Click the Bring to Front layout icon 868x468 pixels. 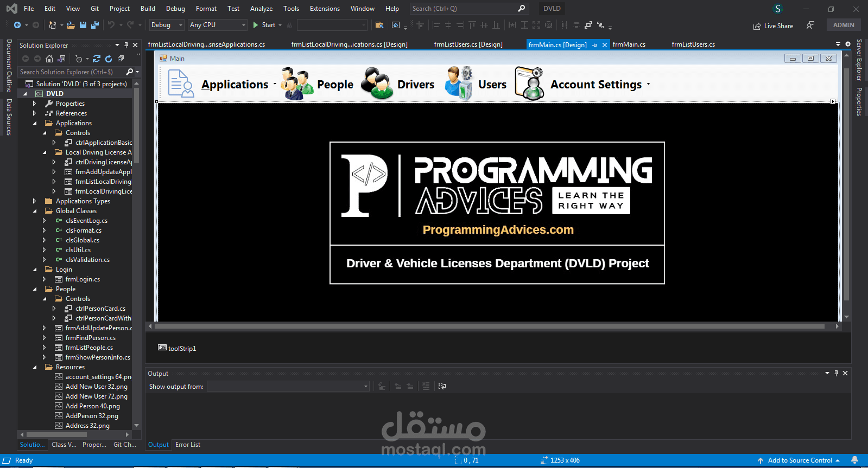[x=588, y=25]
